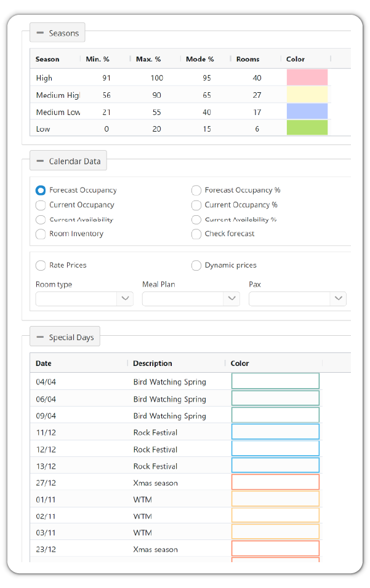The width and height of the screenshot is (370, 588).
Task: Choose the Room Inventory radio option
Action: click(41, 234)
